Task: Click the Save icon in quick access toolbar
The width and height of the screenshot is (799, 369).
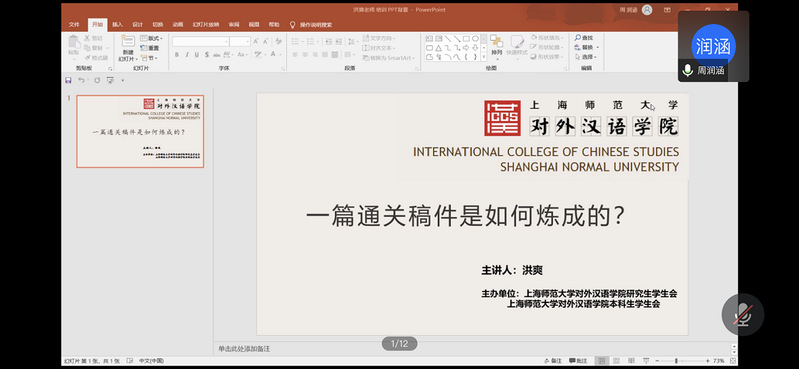Action: coord(68,80)
